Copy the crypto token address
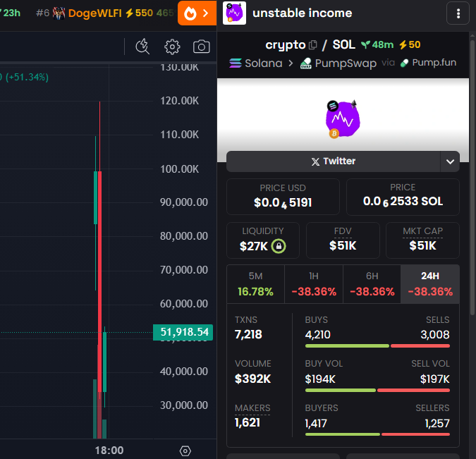Screen dimensions: 476x459 coord(312,45)
